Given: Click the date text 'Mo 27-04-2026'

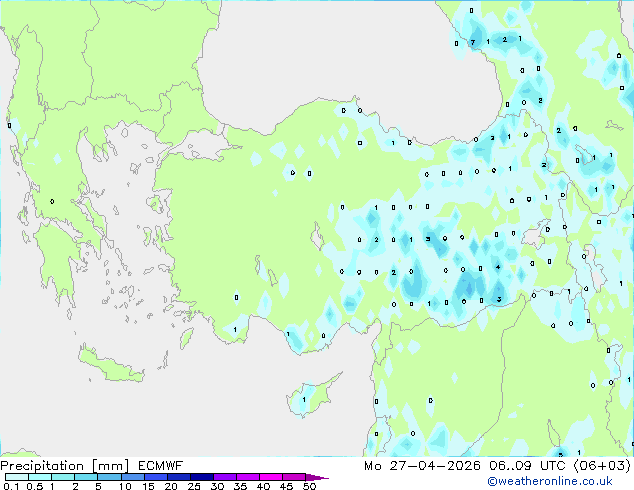Looking at the screenshot, I should coord(422,466).
